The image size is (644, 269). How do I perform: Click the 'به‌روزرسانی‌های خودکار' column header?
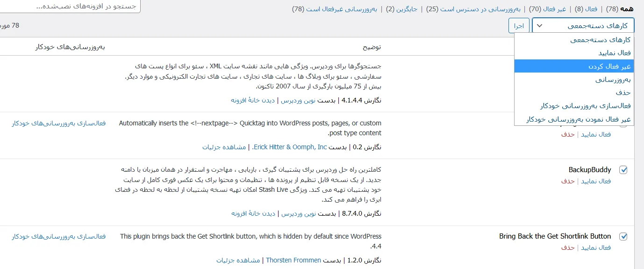point(71,47)
